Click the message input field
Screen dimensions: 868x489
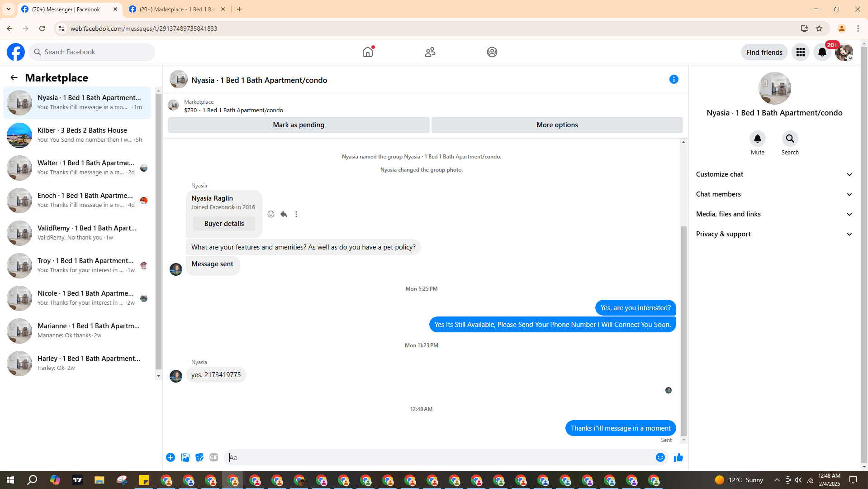[x=439, y=457]
